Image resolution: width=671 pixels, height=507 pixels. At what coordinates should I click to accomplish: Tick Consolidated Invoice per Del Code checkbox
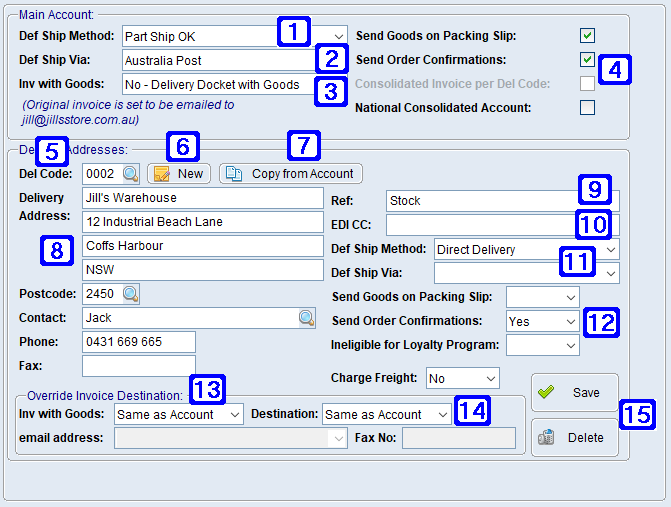pos(587,83)
